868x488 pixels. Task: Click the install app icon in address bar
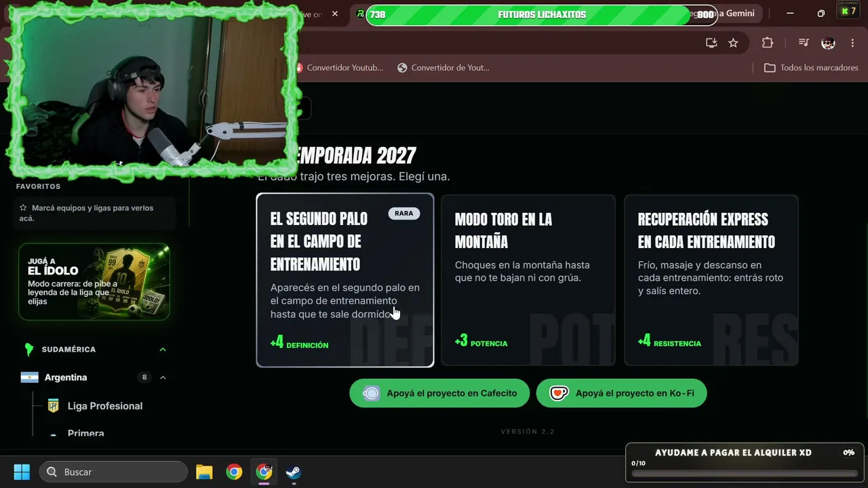click(711, 43)
